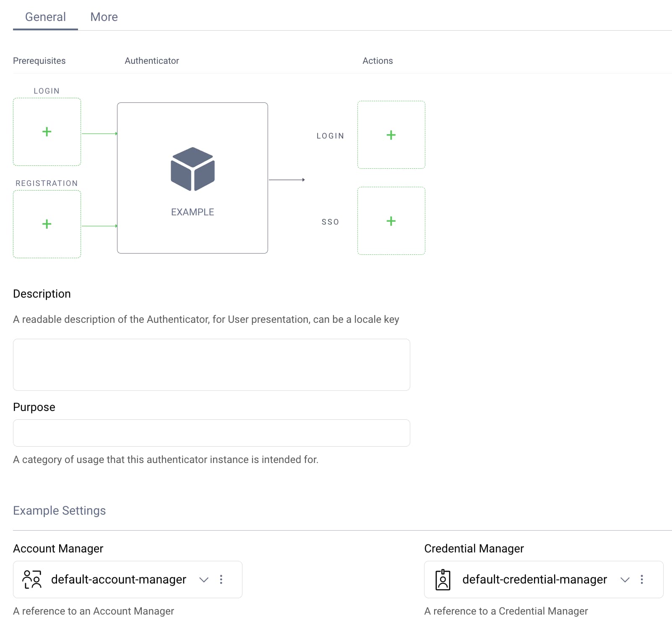
Task: Click the Purpose input field
Action: point(211,433)
